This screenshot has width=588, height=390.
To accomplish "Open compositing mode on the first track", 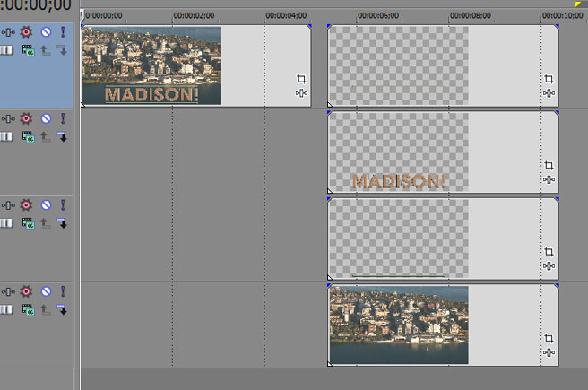I will coord(28,50).
